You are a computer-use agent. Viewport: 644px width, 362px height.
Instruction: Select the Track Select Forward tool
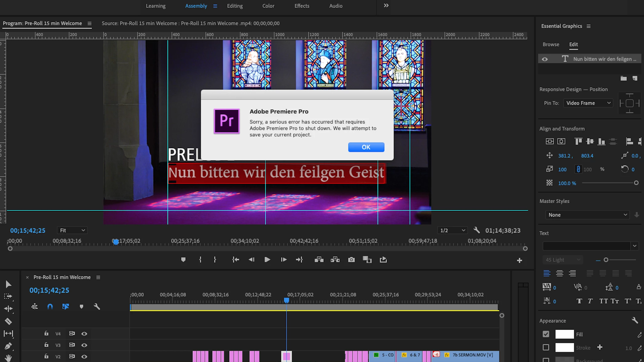tap(8, 296)
